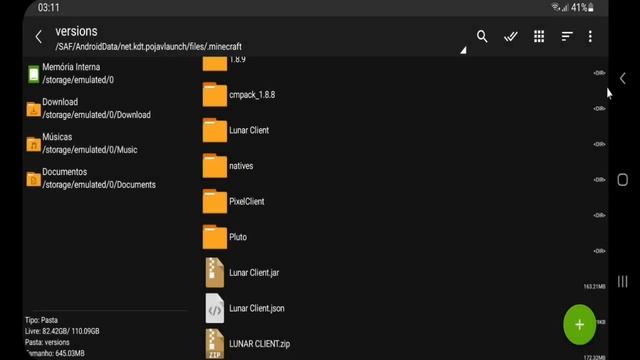640x360 pixels.
Task: Click the 03:11 clock in status bar
Action: click(x=49, y=7)
